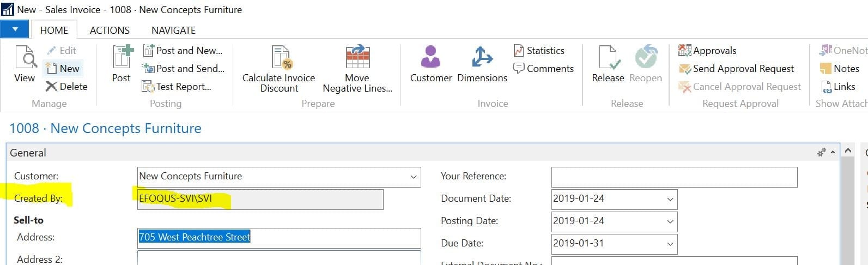Click the scrollbar up arrow
Viewport: 868px width, 265px height.
click(x=848, y=150)
